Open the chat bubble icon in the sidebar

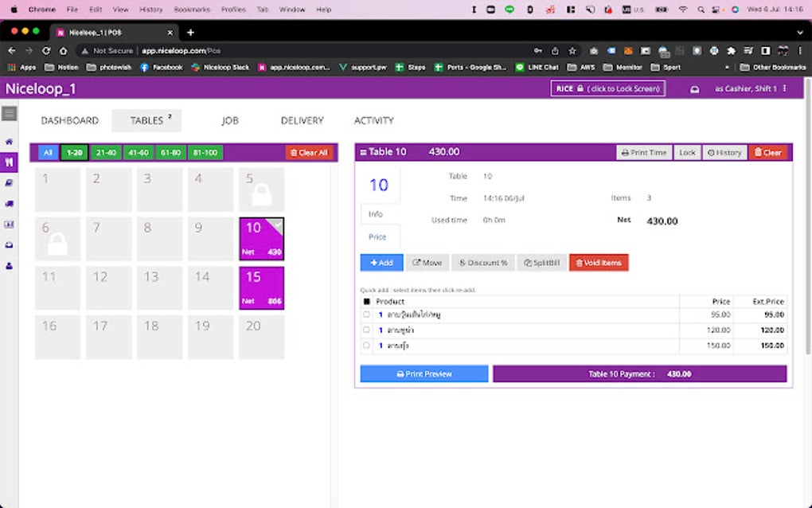click(x=9, y=182)
